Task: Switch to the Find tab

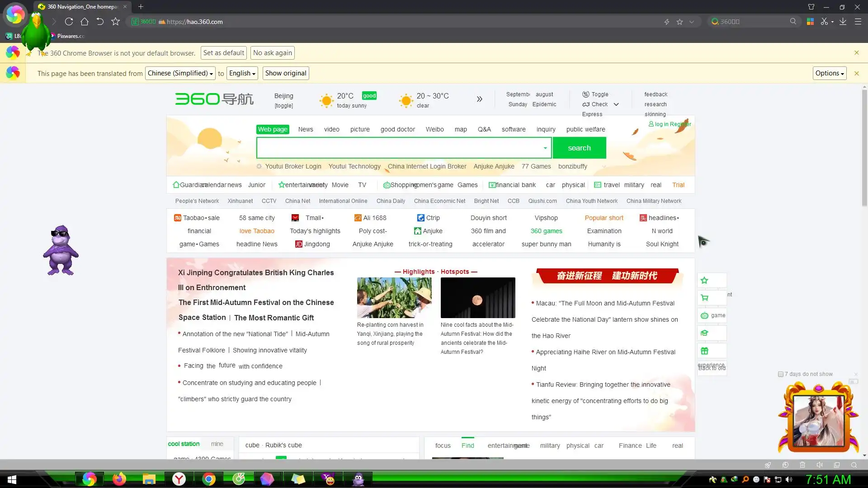Action: (467, 446)
